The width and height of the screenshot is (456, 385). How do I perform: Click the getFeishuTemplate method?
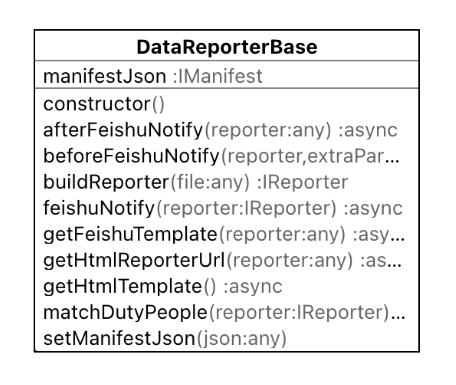pos(224,234)
